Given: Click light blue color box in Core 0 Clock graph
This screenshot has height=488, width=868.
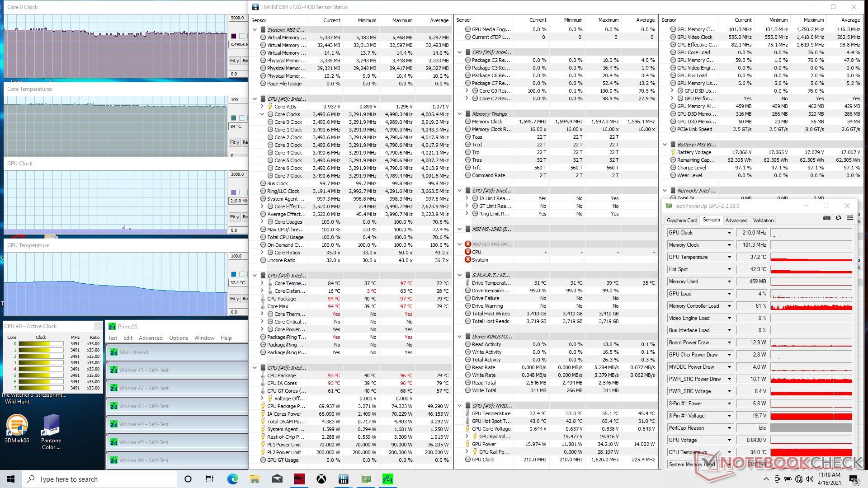Looking at the screenshot, I should coord(242,36).
